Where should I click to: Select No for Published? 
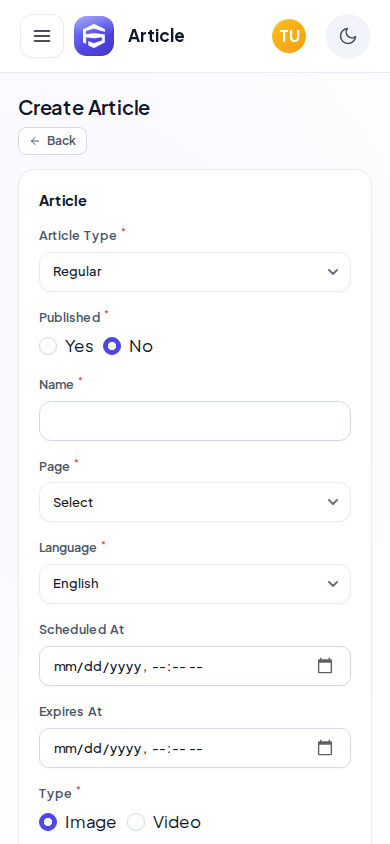click(x=112, y=346)
